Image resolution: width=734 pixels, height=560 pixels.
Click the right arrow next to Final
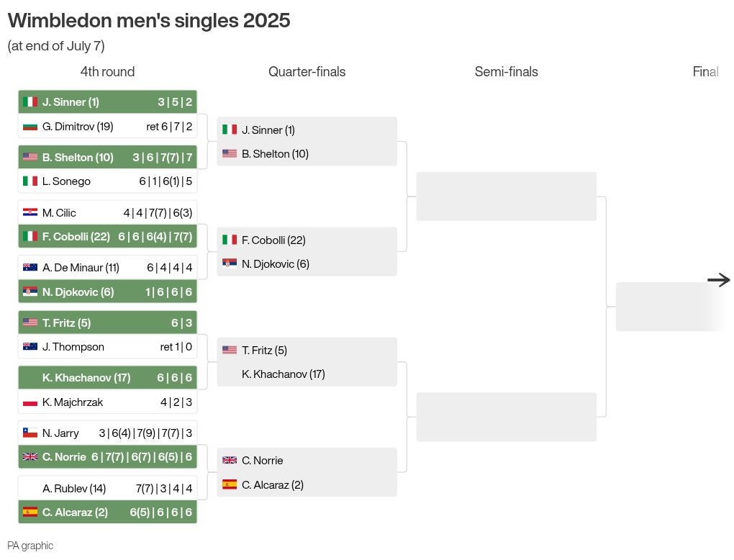coord(719,280)
